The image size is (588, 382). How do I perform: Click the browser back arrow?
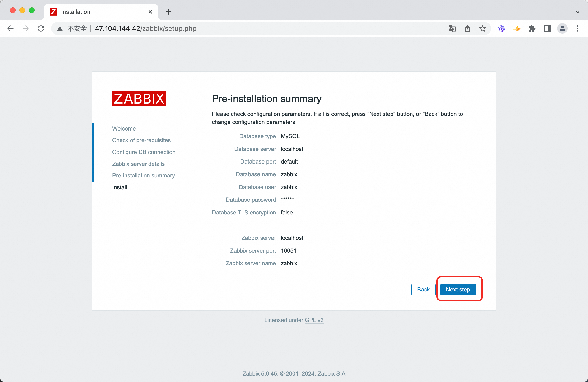tap(10, 28)
